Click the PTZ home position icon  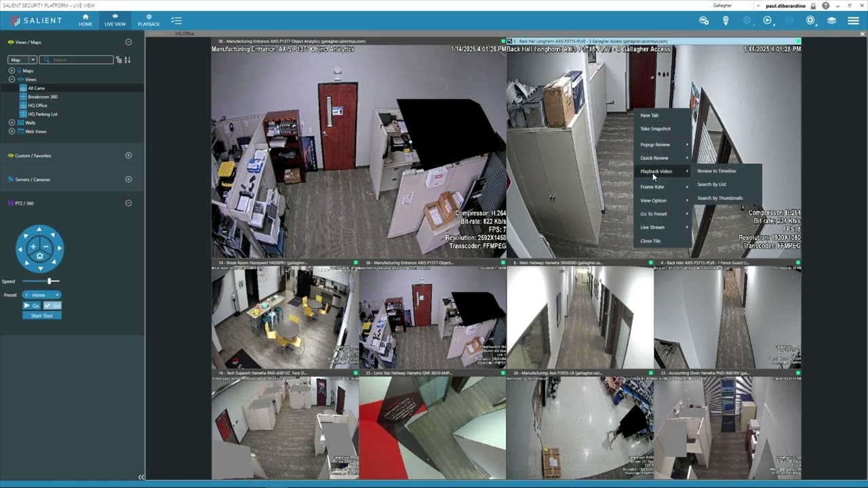click(x=39, y=256)
